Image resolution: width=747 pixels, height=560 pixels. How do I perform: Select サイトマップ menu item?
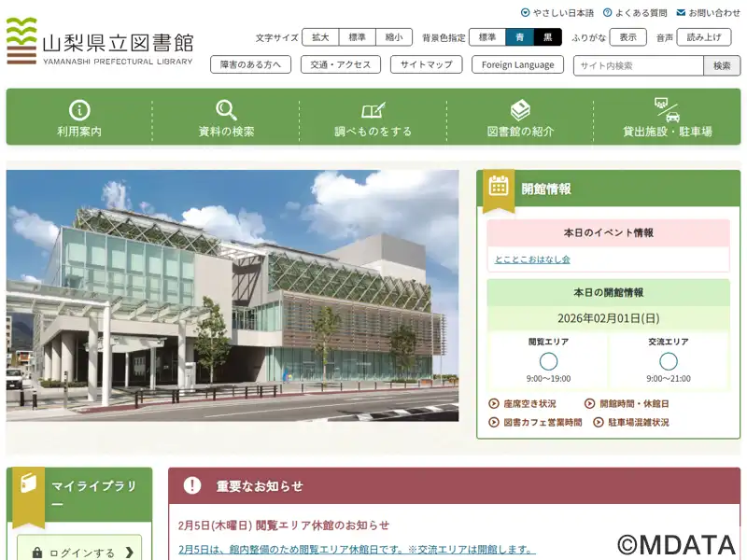click(426, 64)
